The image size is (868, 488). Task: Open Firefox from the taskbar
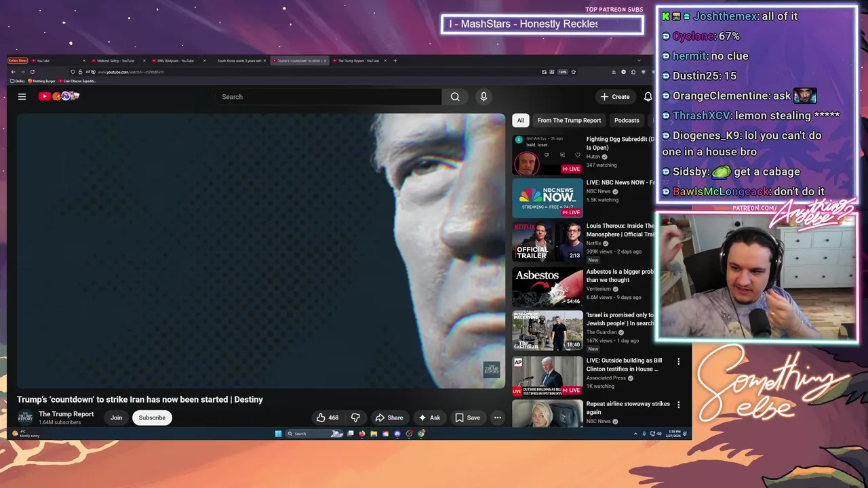point(361,434)
